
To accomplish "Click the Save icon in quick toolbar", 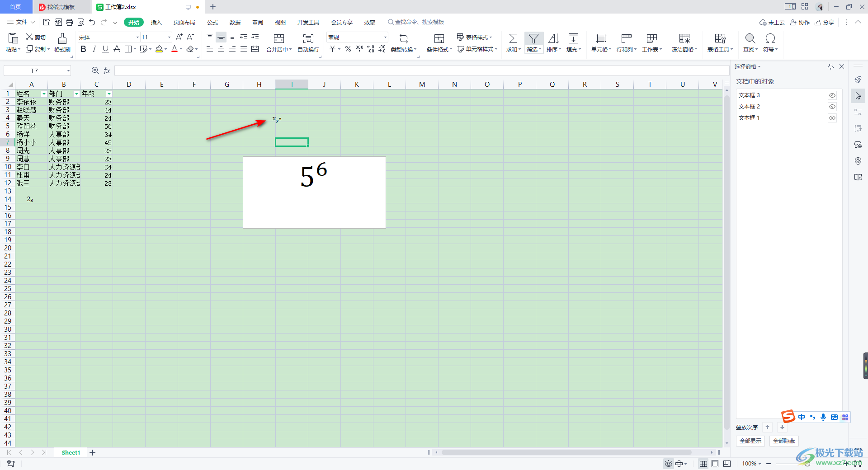I will 47,22.
